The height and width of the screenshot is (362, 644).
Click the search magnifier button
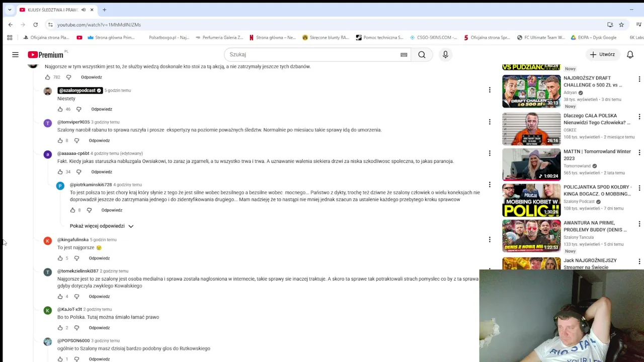(422, 54)
